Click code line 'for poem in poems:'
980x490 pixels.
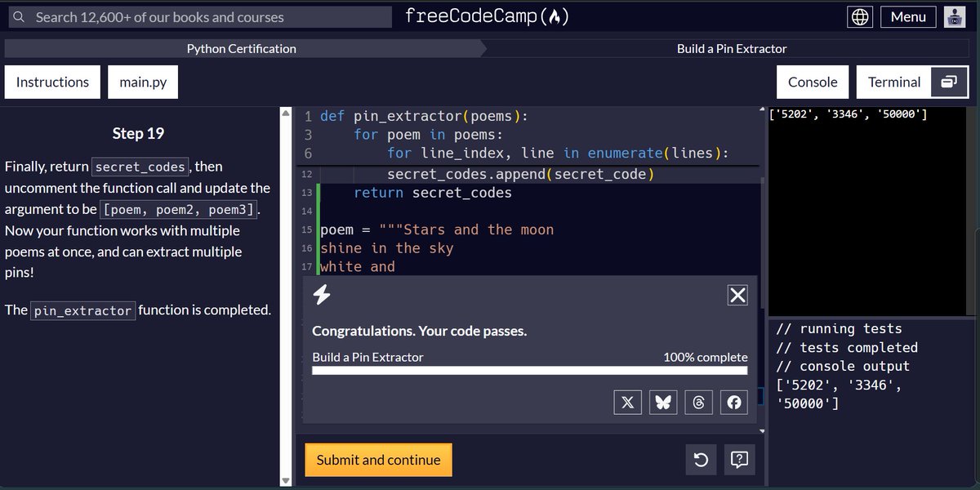[x=429, y=134]
